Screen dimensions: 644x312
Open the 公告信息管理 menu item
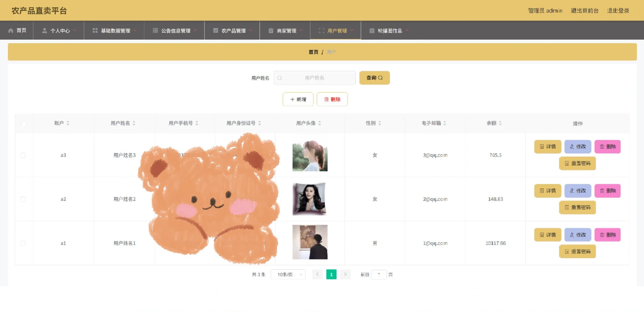pos(175,31)
